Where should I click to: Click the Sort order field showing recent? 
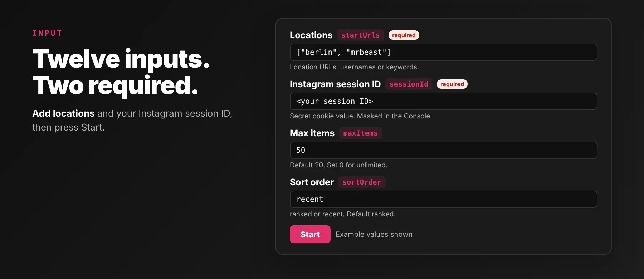tap(443, 199)
